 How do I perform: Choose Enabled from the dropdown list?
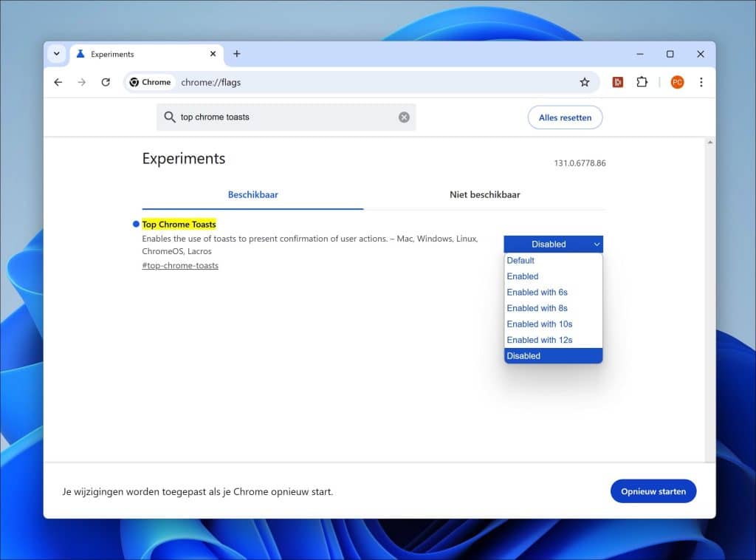click(553, 276)
